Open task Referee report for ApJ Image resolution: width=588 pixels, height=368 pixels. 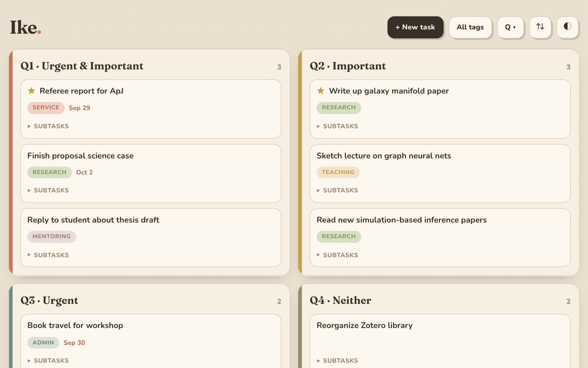click(82, 91)
